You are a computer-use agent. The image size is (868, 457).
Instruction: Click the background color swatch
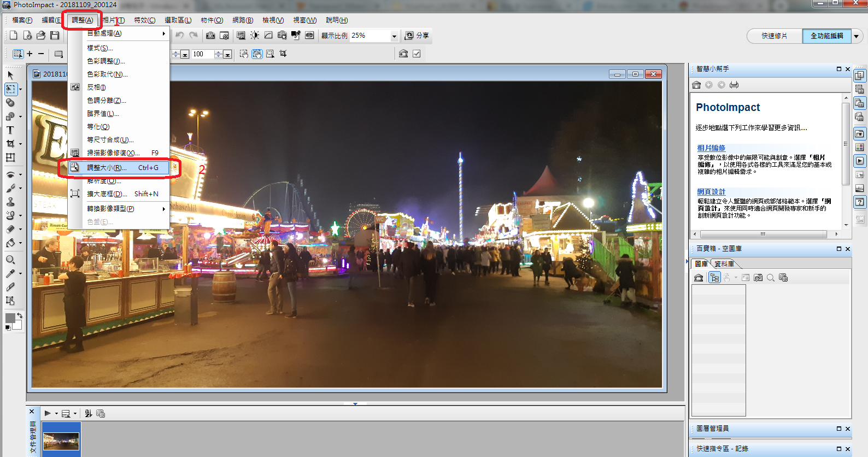click(18, 326)
